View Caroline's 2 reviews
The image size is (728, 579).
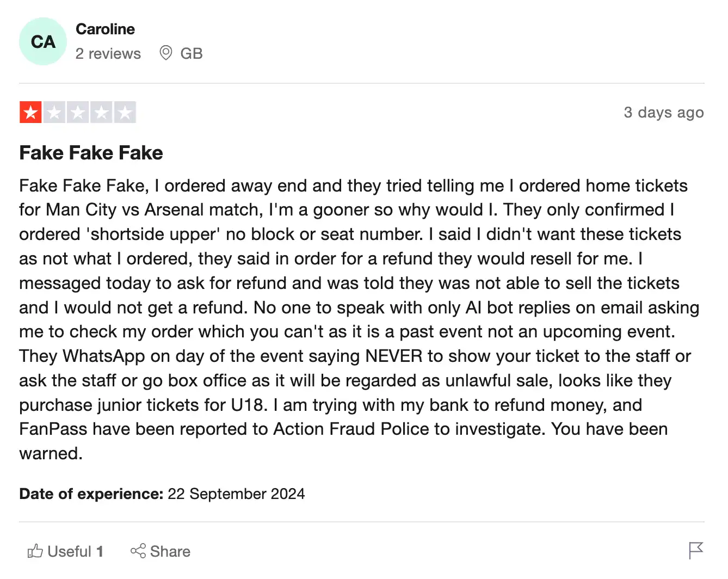point(108,53)
